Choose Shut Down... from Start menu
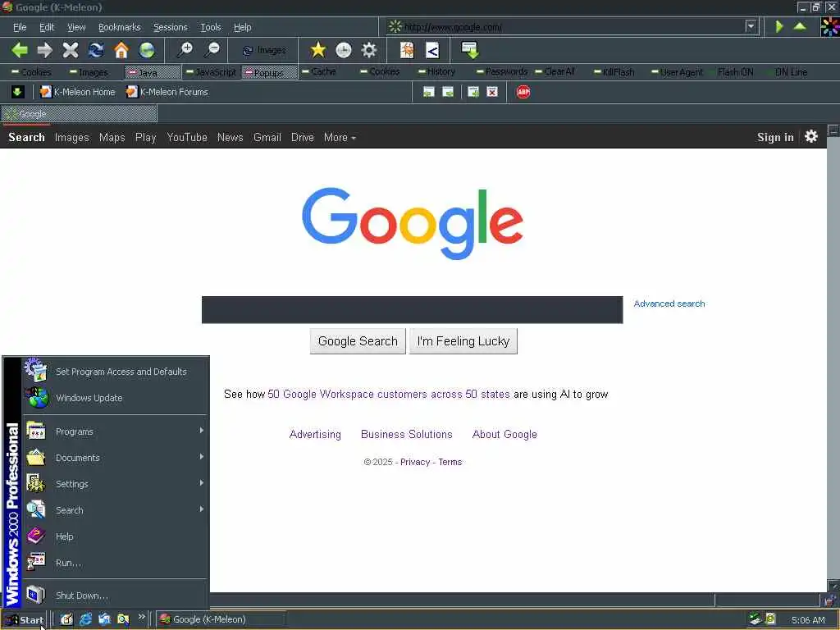 (115, 596)
